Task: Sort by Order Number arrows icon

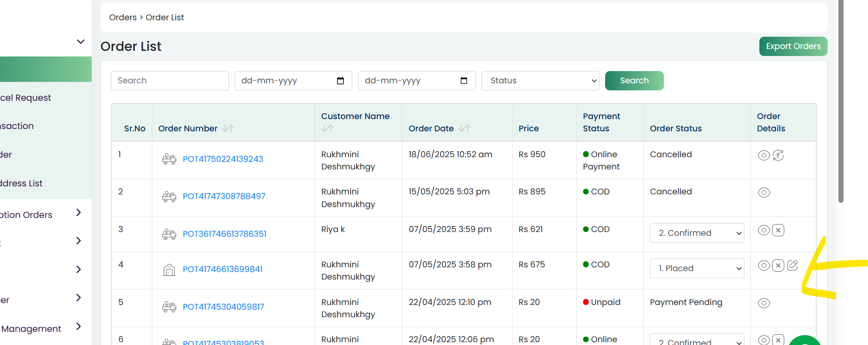Action: 228,128
